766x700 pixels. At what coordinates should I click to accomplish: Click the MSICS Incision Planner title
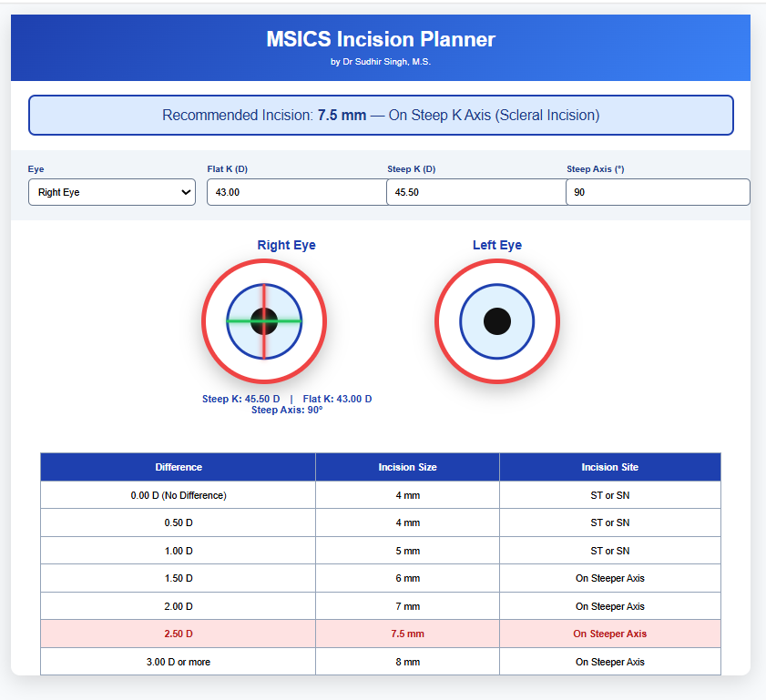click(381, 39)
